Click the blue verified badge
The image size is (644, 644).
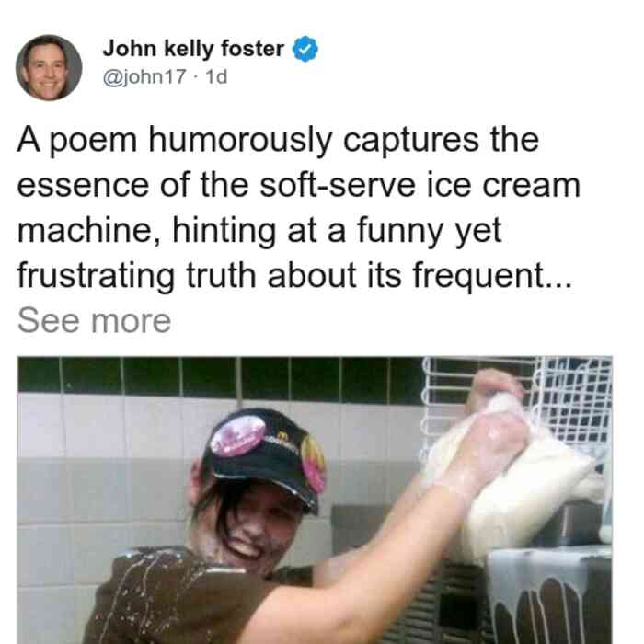point(305,49)
